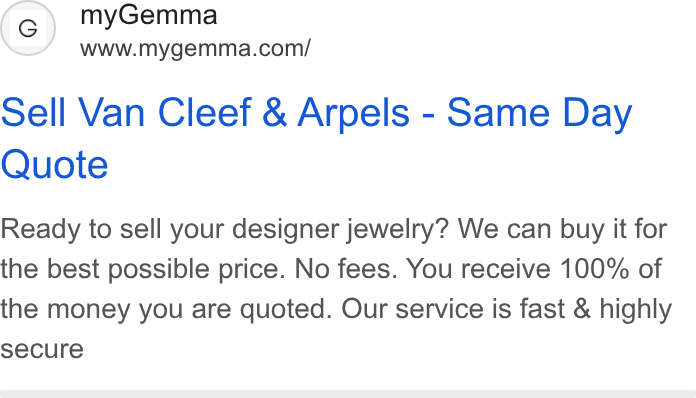Image resolution: width=696 pixels, height=398 pixels.
Task: Click the 'Sell' word starting the title
Action: (33, 113)
